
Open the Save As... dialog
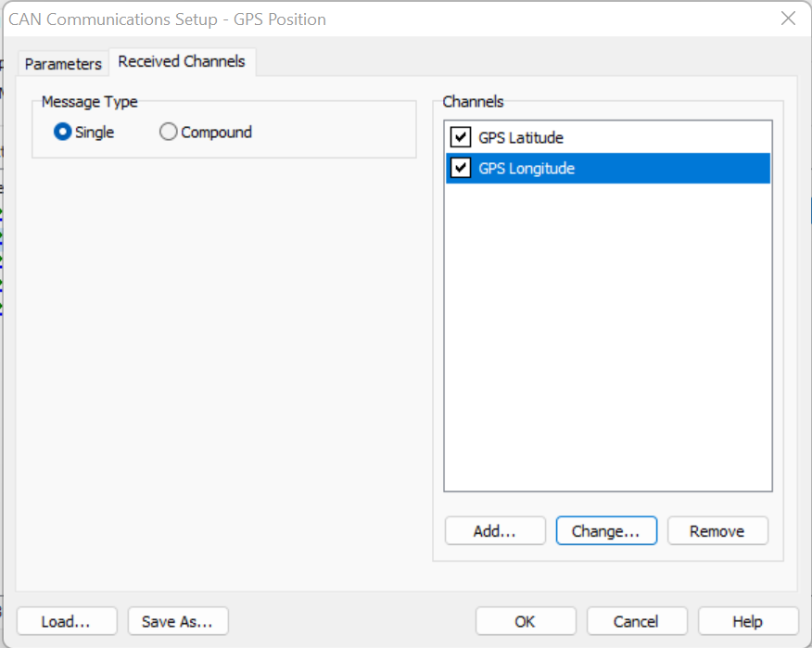coord(178,621)
